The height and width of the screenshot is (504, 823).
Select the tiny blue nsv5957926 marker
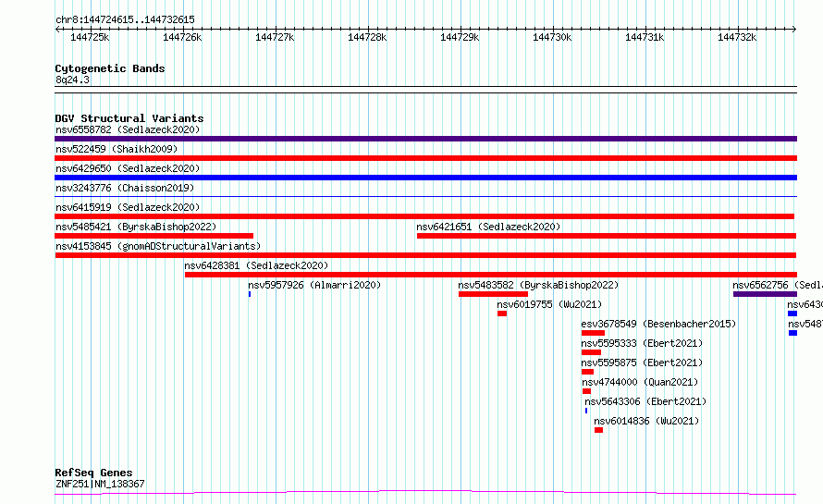(250, 294)
